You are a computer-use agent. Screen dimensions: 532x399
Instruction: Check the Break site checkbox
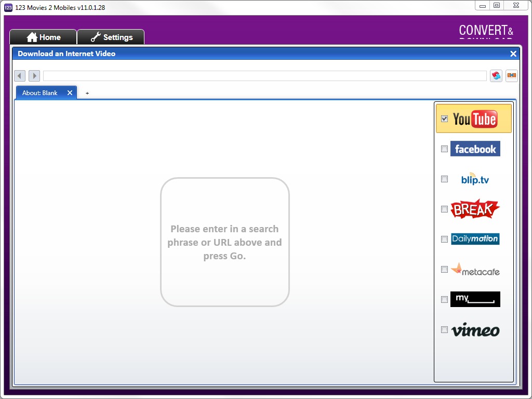[445, 209]
